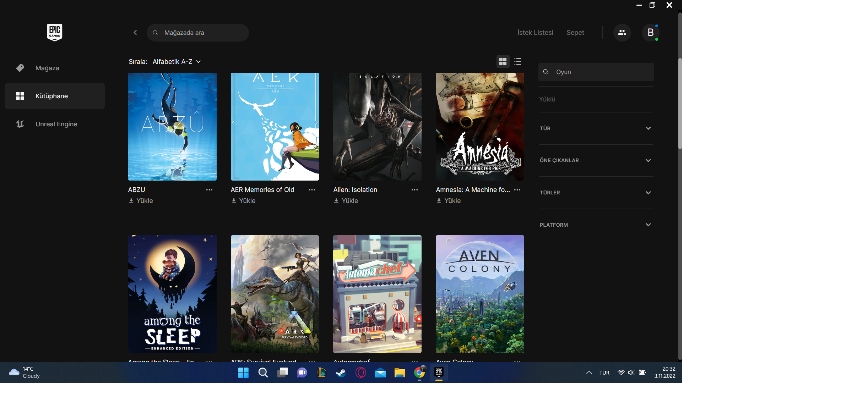Open Task View from the taskbar
The height and width of the screenshot is (403, 868).
[x=283, y=372]
